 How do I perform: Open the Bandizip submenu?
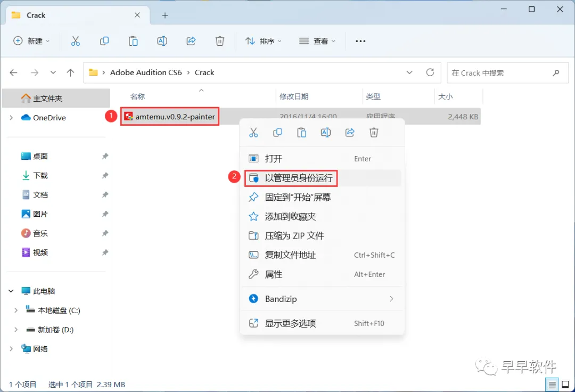coord(322,299)
